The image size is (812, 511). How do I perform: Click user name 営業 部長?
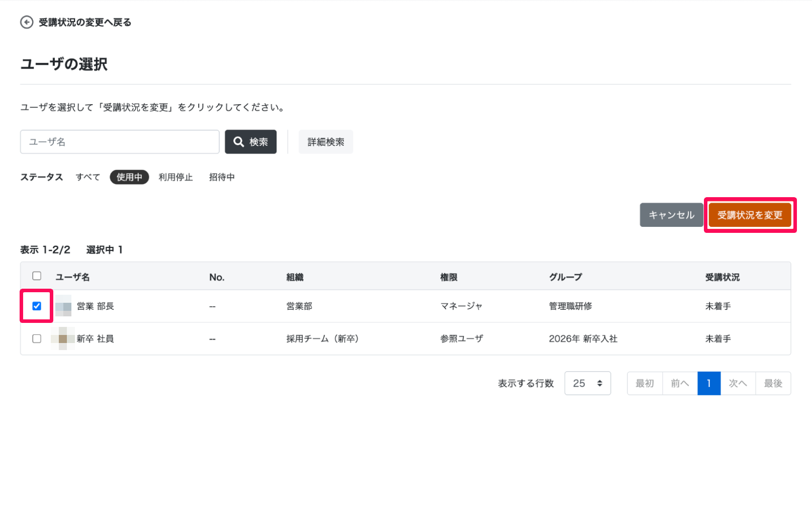[x=96, y=306]
